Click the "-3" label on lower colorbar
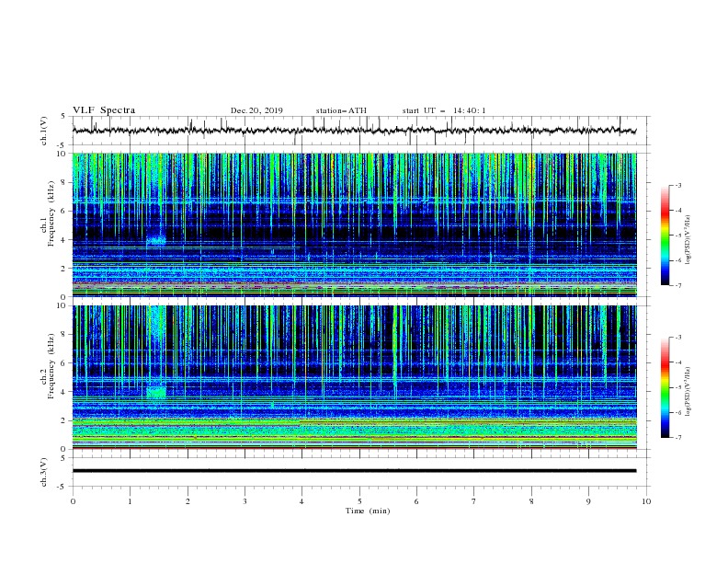Viewport: 728px width, 563px height. pos(678,338)
